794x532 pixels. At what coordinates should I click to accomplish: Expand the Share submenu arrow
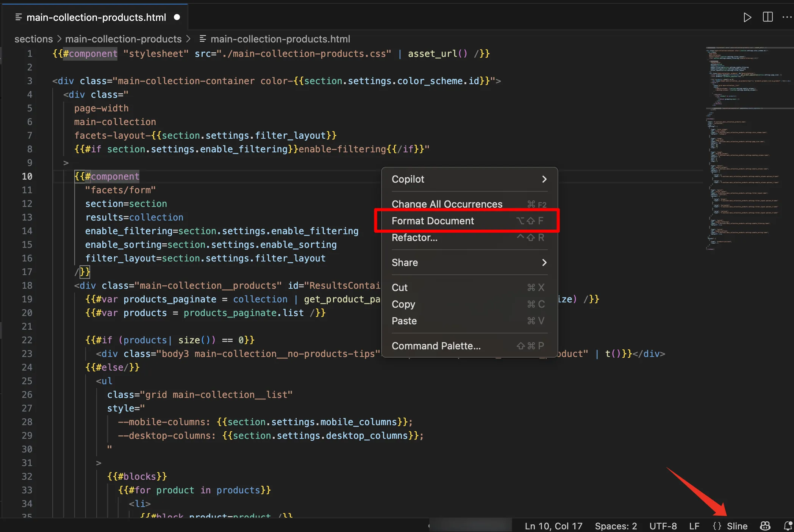coord(544,263)
